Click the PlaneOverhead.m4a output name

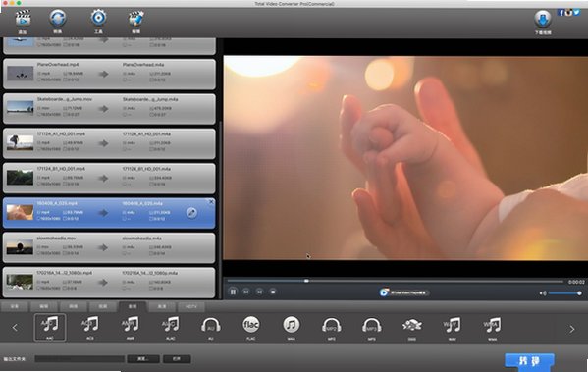pos(143,65)
